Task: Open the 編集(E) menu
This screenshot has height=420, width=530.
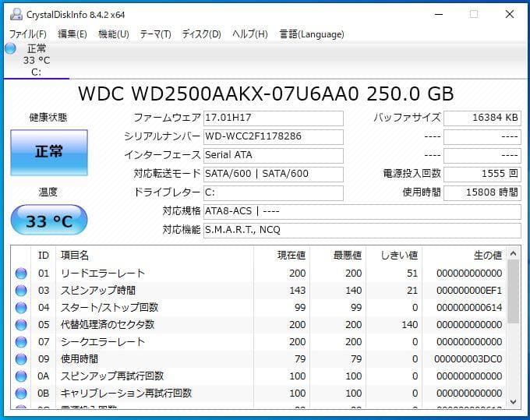Action: click(x=72, y=34)
